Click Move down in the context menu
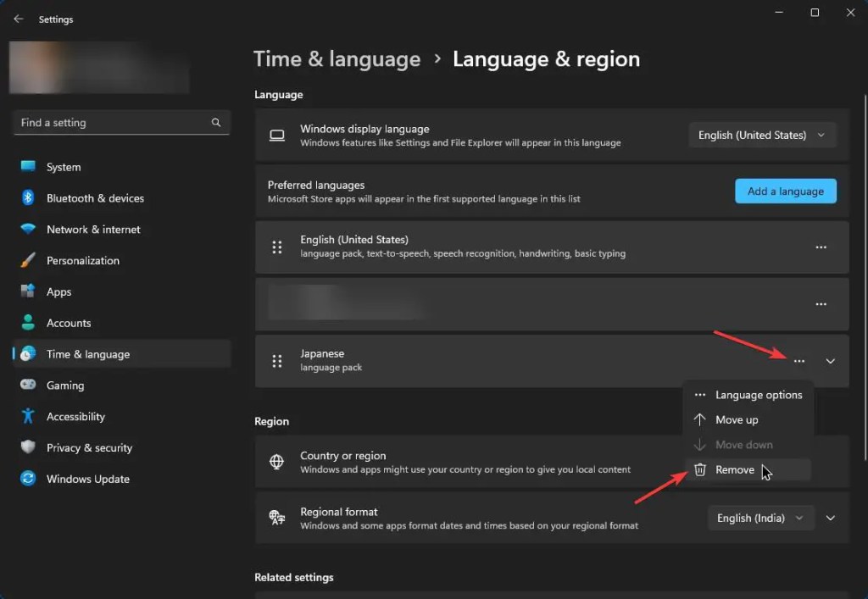The height and width of the screenshot is (599, 868). (748, 445)
